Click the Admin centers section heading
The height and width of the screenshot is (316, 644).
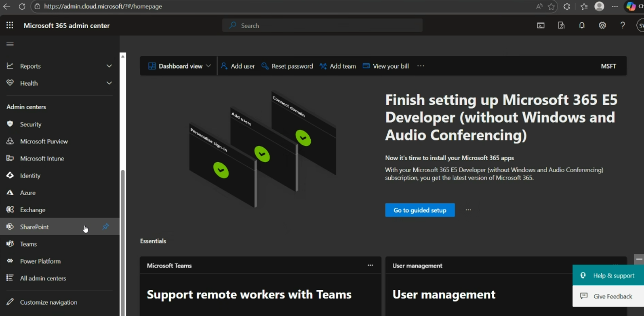click(26, 107)
